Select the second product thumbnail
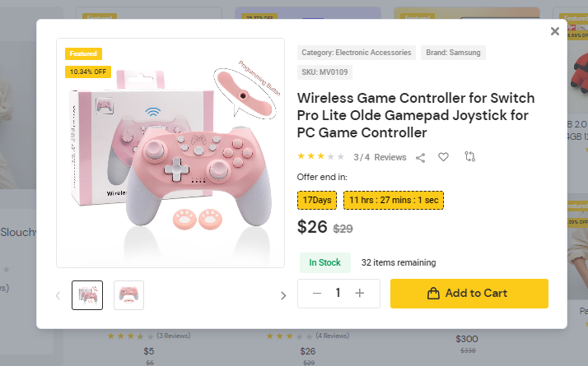 [128, 295]
